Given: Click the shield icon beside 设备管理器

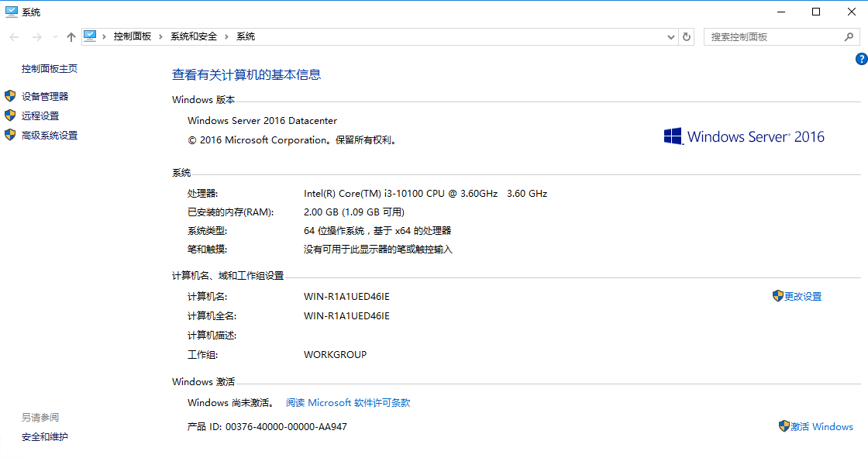Looking at the screenshot, I should tap(10, 96).
